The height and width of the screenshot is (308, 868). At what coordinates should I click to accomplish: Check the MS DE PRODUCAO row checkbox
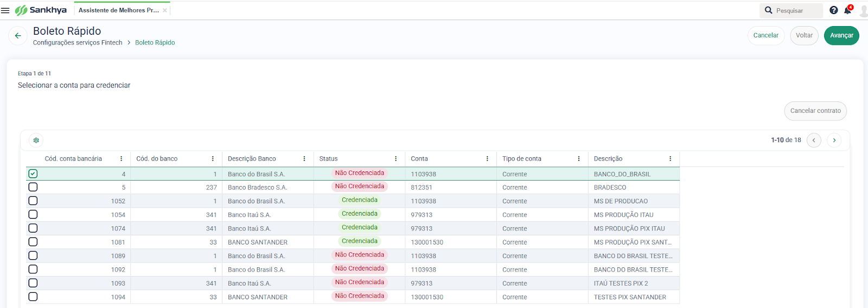coord(33,201)
